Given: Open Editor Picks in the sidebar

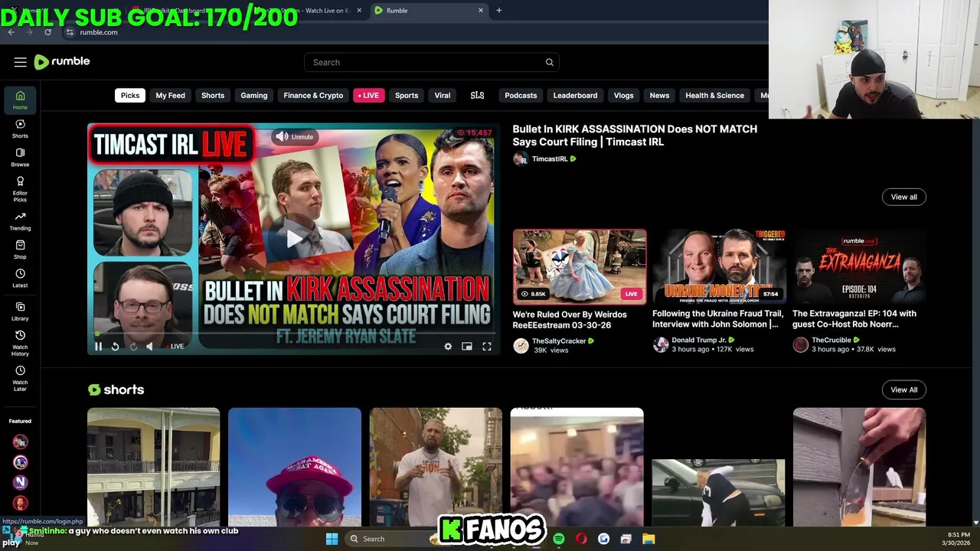Looking at the screenshot, I should click(20, 189).
